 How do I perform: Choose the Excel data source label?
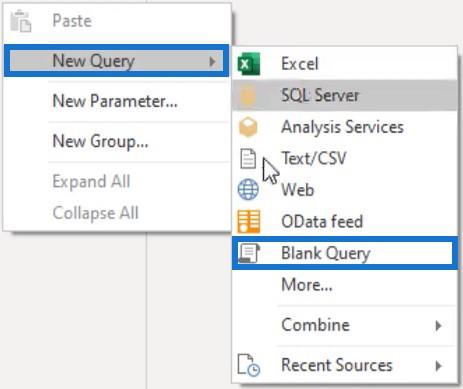click(x=300, y=64)
